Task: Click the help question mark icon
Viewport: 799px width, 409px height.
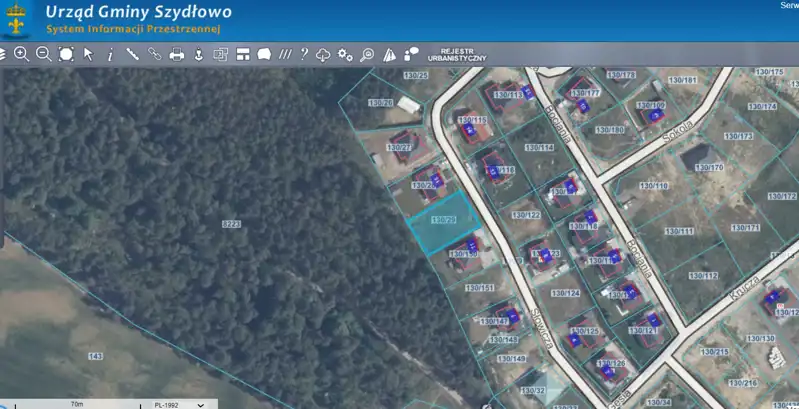Action: pos(304,54)
